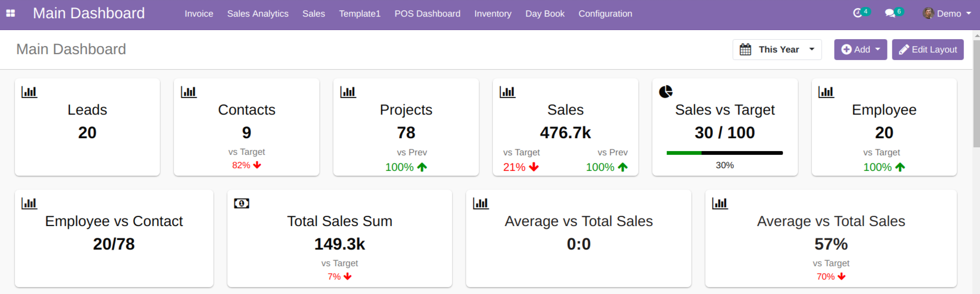Image resolution: width=980 pixels, height=294 pixels.
Task: Click the activities clock icon with badge
Action: (x=857, y=13)
